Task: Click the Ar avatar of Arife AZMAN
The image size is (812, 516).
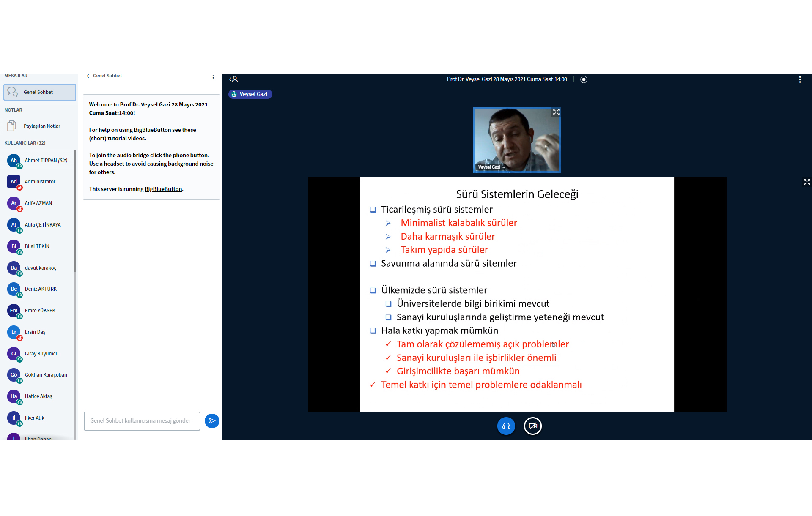Action: (x=14, y=203)
